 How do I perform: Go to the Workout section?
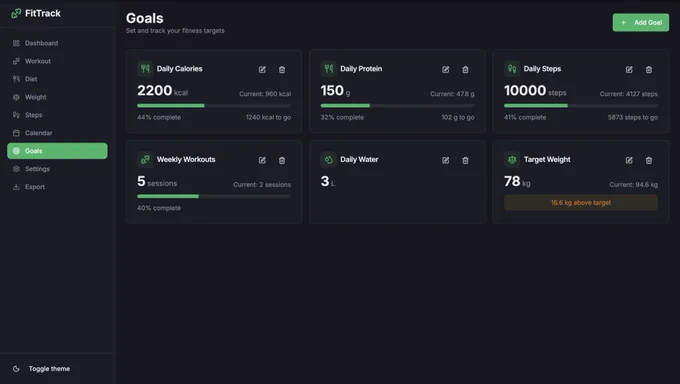[x=57, y=61]
